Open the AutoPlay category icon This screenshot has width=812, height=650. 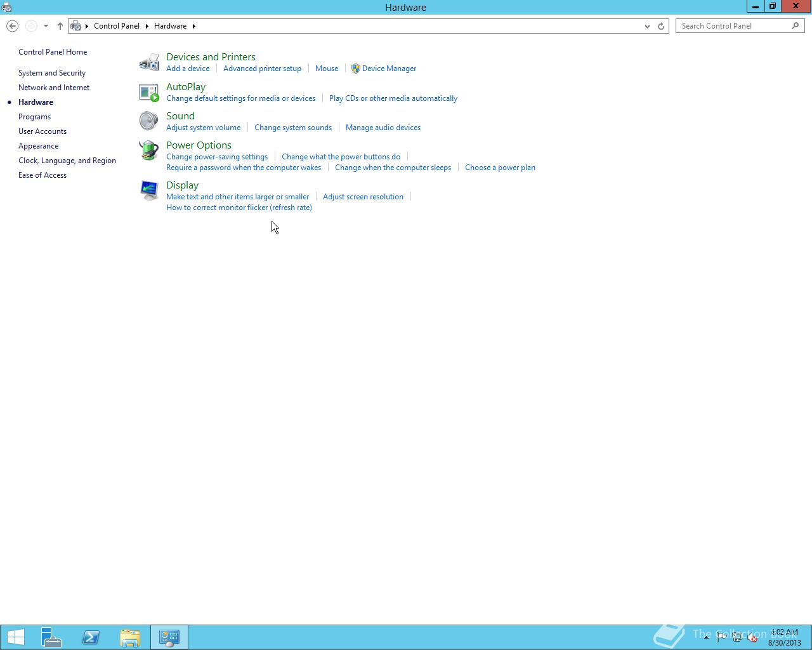149,92
